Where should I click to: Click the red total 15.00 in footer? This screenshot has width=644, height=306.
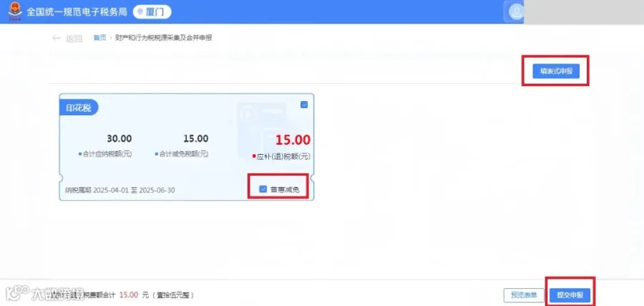pos(129,295)
